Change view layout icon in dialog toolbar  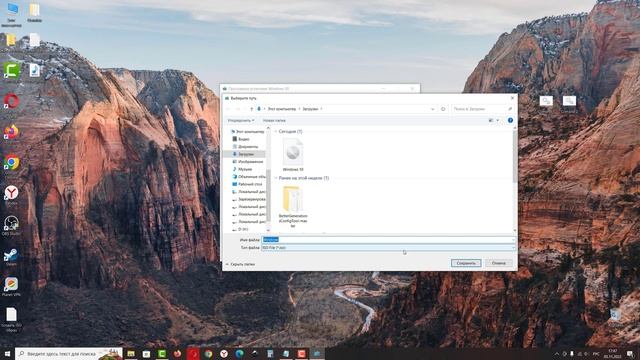(491, 120)
